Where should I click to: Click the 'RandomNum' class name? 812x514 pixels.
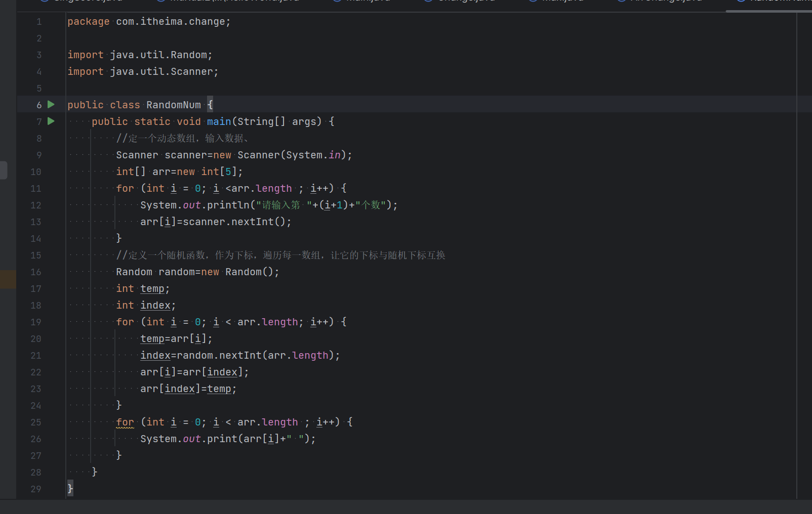(174, 105)
